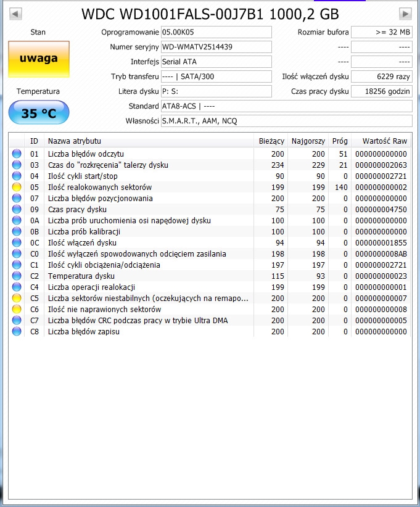The height and width of the screenshot is (507, 420).
Task: Select attribute 09 'Czas pracy dysku' row
Action: tap(210, 209)
